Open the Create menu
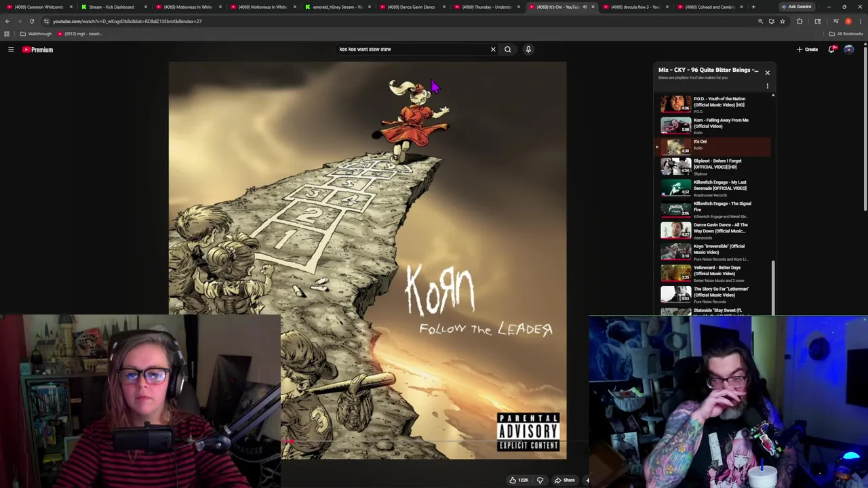 point(808,49)
